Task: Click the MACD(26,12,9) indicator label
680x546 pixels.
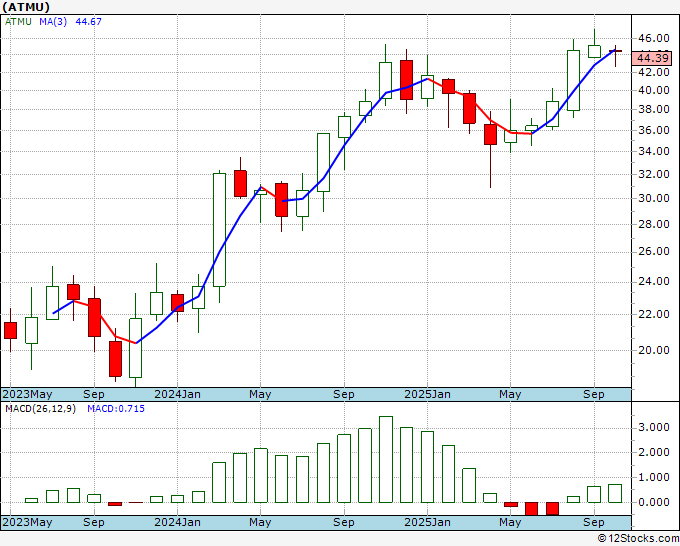Action: pyautogui.click(x=40, y=409)
